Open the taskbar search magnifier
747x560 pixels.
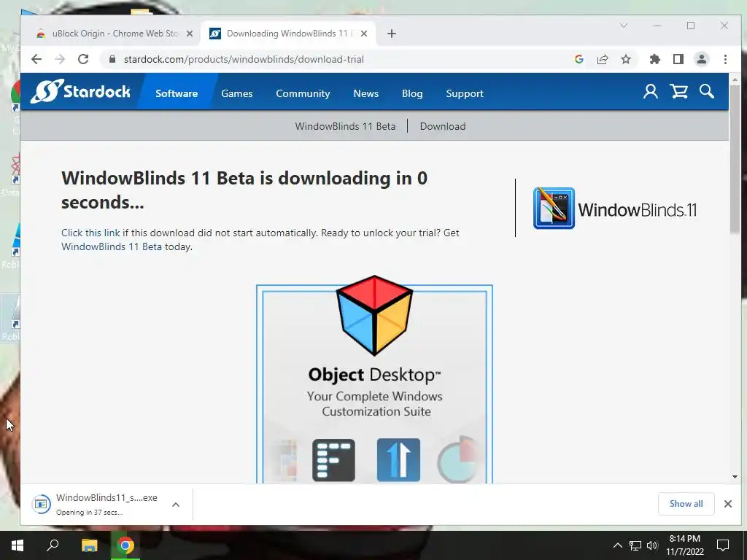point(53,545)
